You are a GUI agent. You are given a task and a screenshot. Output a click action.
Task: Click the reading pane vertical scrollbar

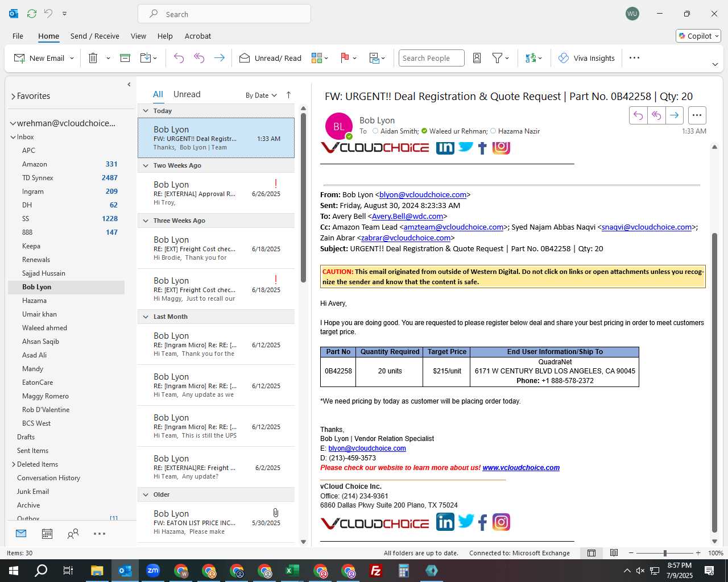(x=715, y=382)
